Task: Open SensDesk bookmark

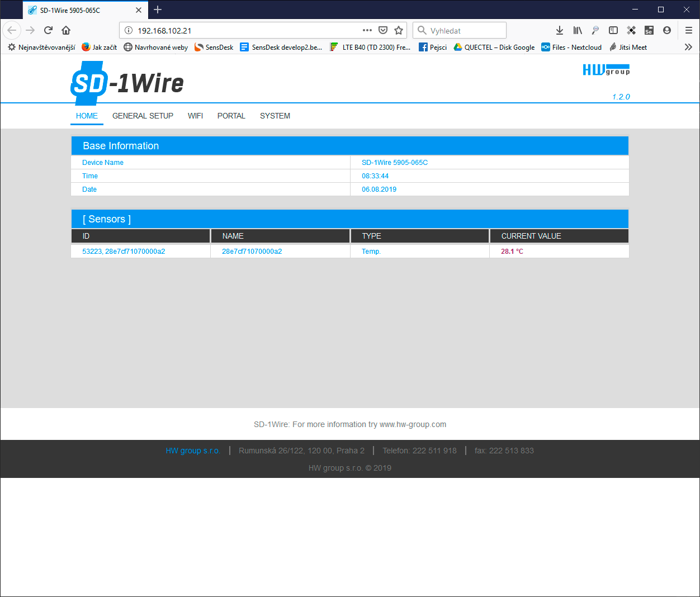Action: tap(214, 47)
